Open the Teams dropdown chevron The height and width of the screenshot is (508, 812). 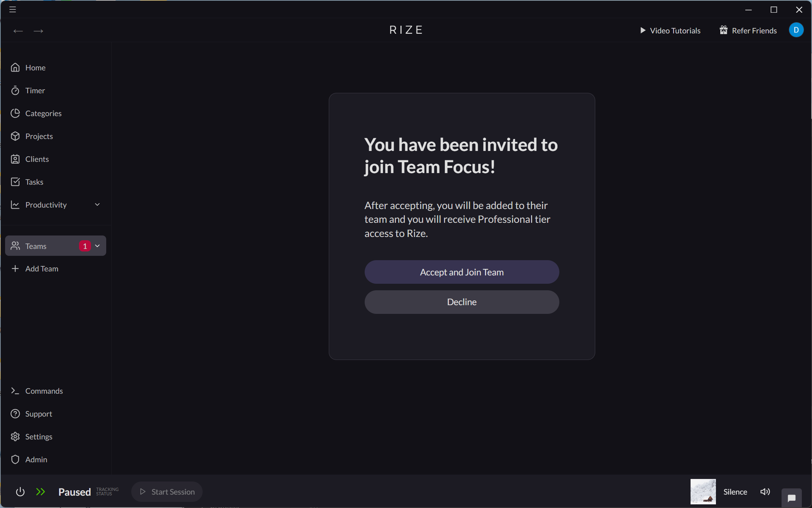tap(97, 246)
